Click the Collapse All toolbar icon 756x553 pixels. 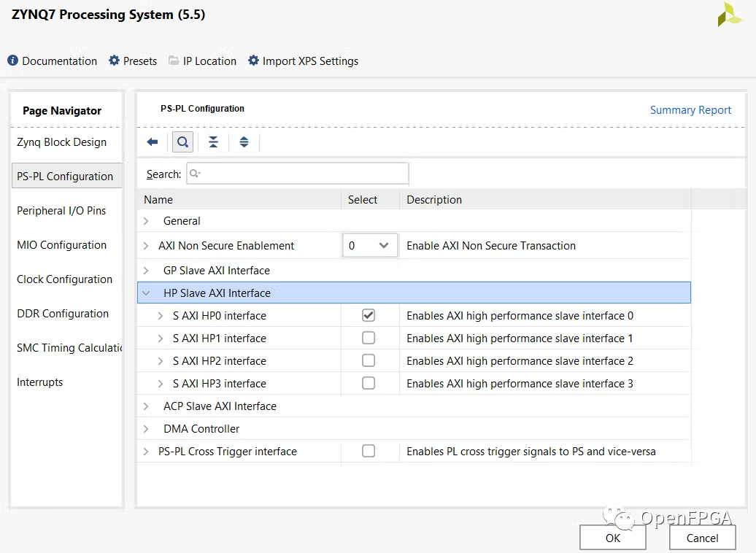(213, 142)
